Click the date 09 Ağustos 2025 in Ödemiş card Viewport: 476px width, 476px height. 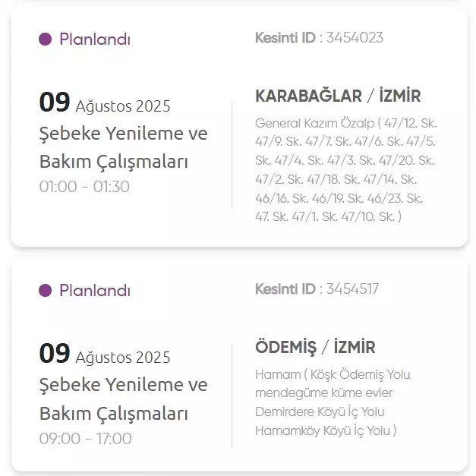click(105, 354)
